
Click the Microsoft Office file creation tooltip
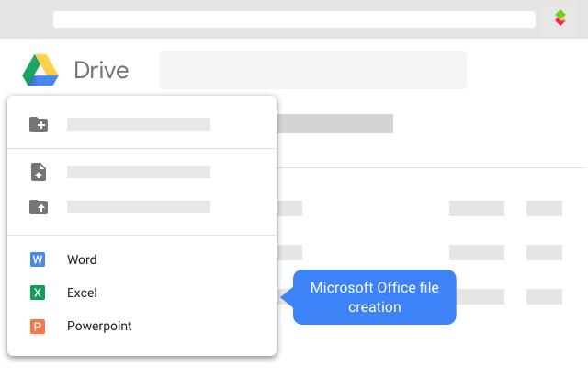click(374, 297)
